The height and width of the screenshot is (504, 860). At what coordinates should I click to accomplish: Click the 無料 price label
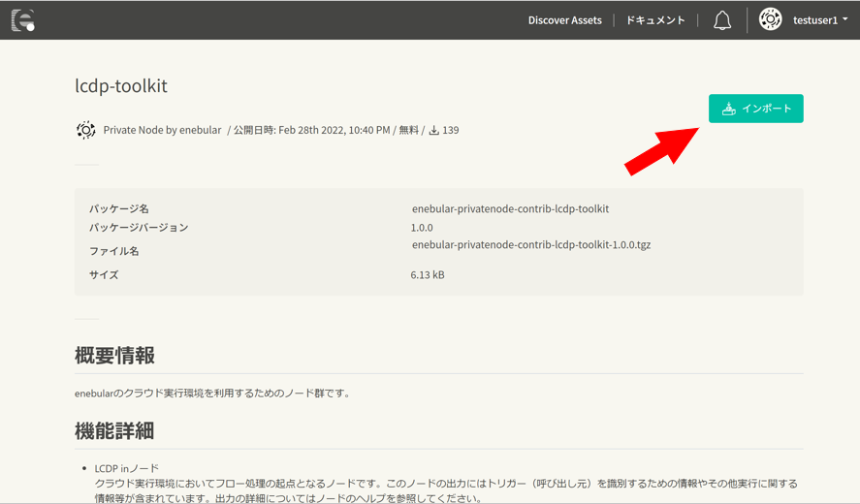point(408,130)
